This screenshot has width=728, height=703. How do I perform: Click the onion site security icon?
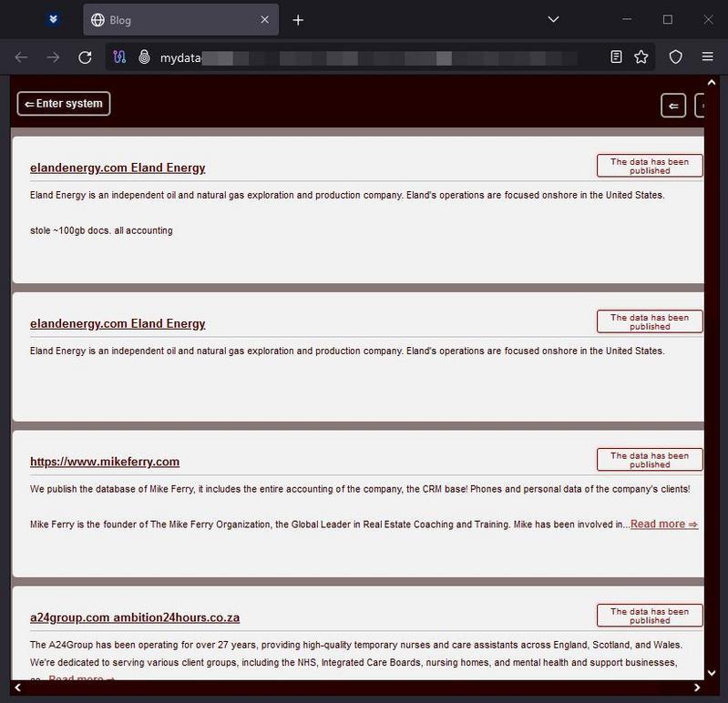pyautogui.click(x=144, y=57)
